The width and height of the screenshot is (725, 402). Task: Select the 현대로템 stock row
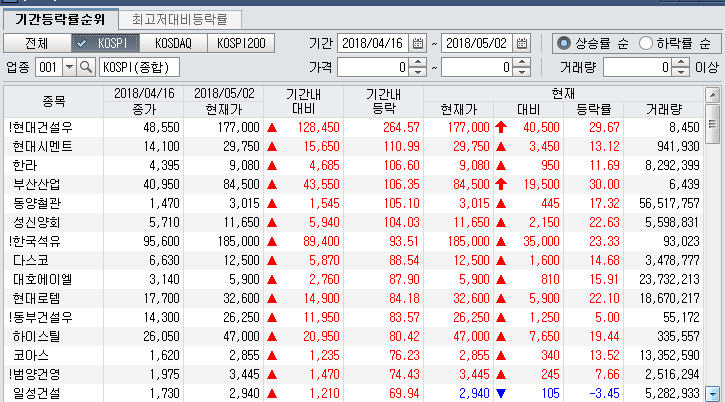(354, 298)
